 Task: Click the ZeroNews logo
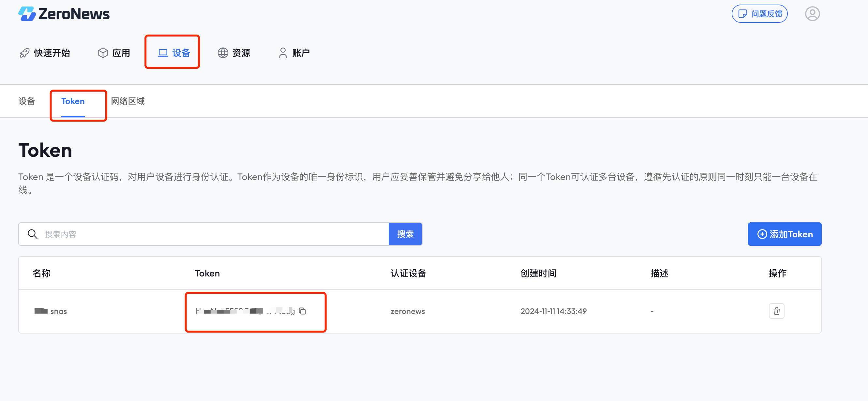coord(64,14)
